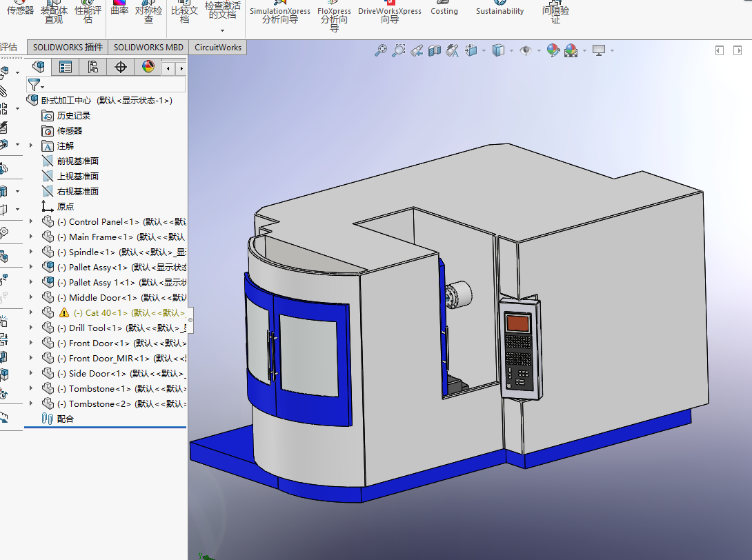This screenshot has width=752, height=560.
Task: Click the Previous View icon
Action: point(417,50)
